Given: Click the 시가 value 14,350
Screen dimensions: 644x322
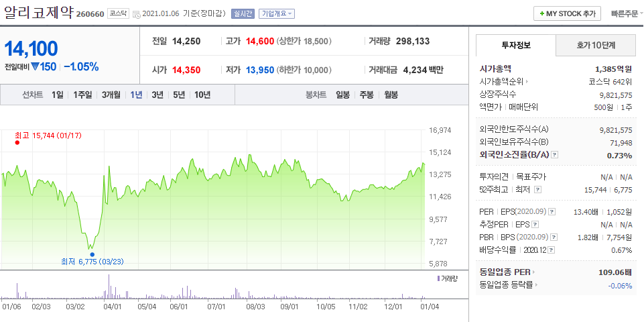Looking at the screenshot, I should coord(186,70).
